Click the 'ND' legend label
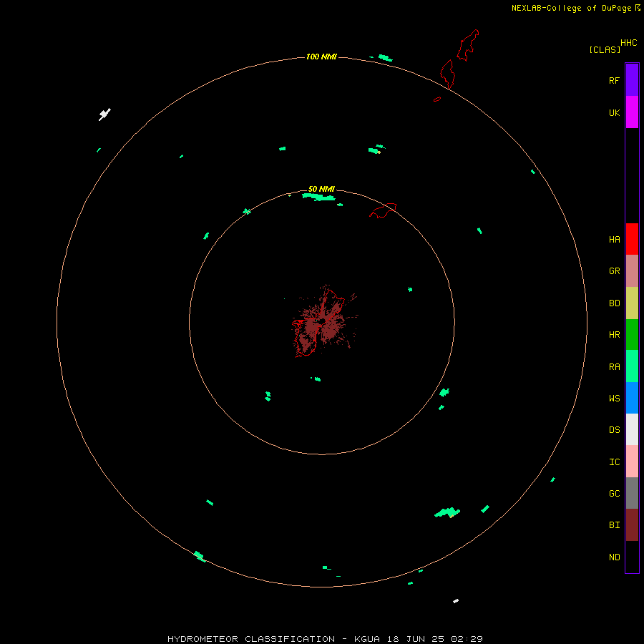644x644 pixels. [614, 557]
